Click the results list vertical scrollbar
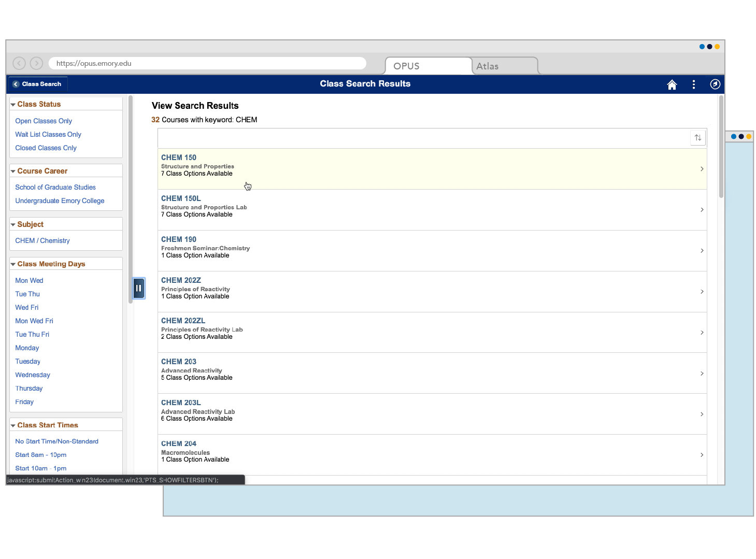The image size is (756, 559). [x=721, y=147]
